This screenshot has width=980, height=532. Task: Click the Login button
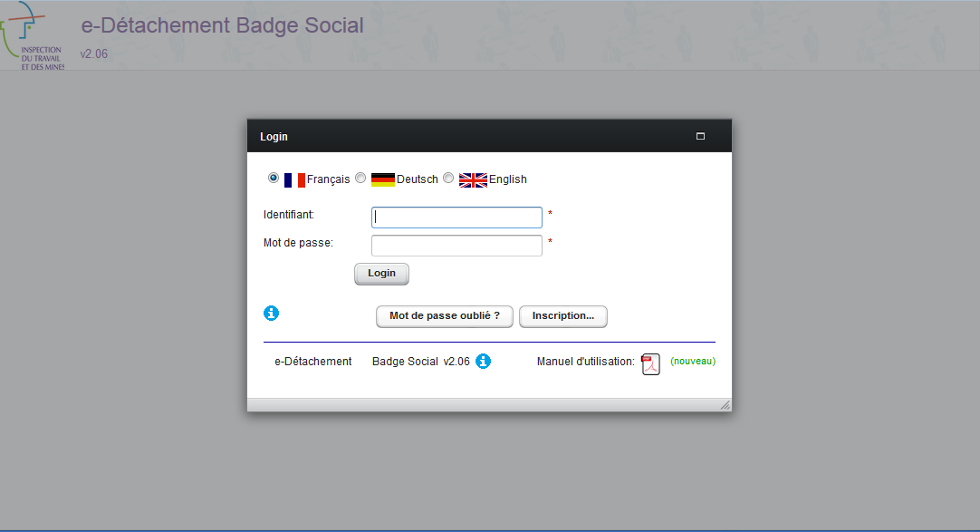382,274
